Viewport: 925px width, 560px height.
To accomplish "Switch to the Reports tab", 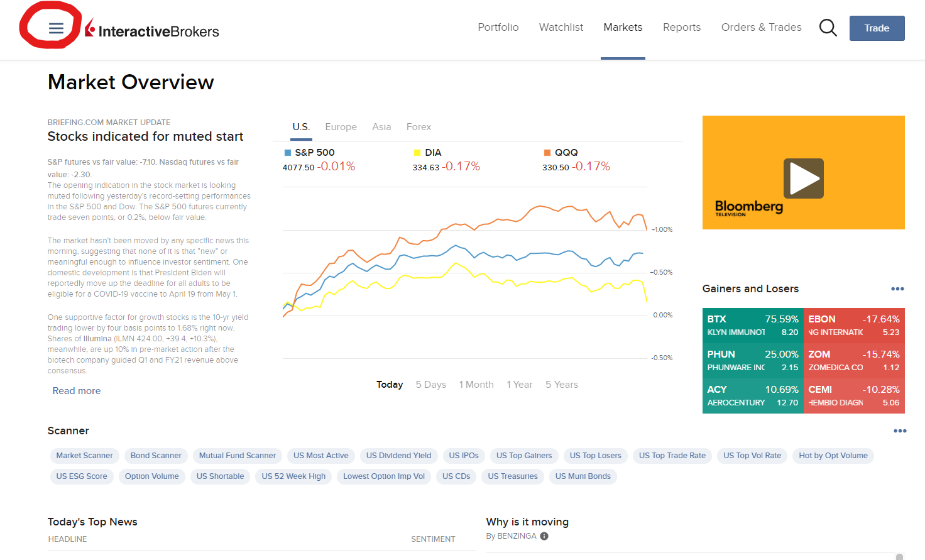I will point(682,28).
